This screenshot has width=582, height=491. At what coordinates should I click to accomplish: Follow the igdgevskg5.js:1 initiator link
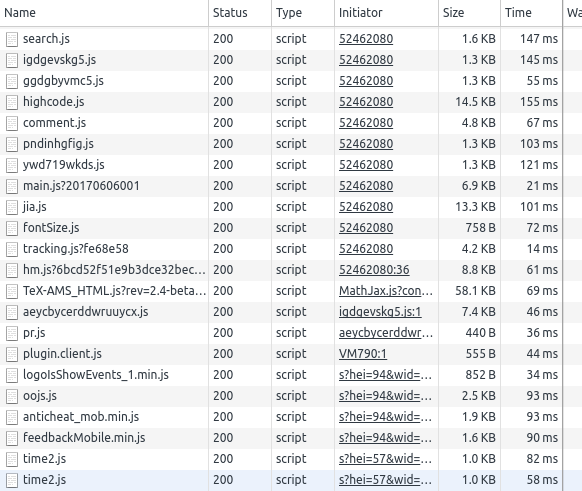(x=380, y=312)
